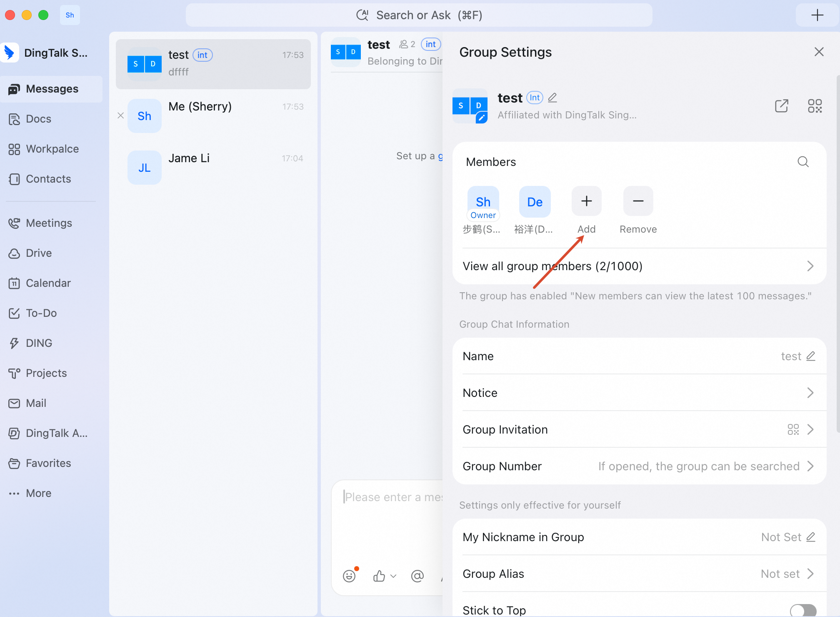Image resolution: width=840 pixels, height=617 pixels.
Task: Edit the group Name field pencil
Action: click(811, 356)
